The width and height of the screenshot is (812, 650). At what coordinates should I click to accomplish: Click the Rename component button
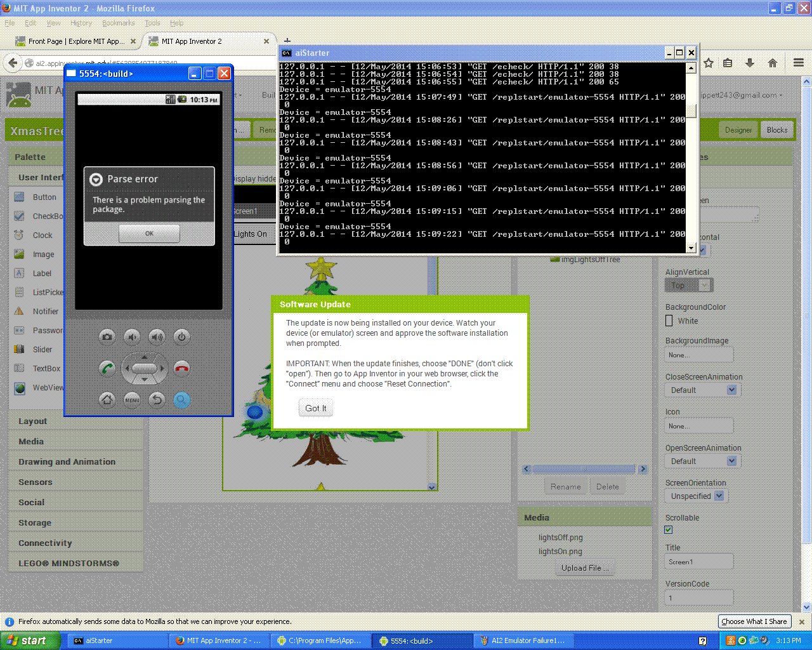[x=566, y=487]
